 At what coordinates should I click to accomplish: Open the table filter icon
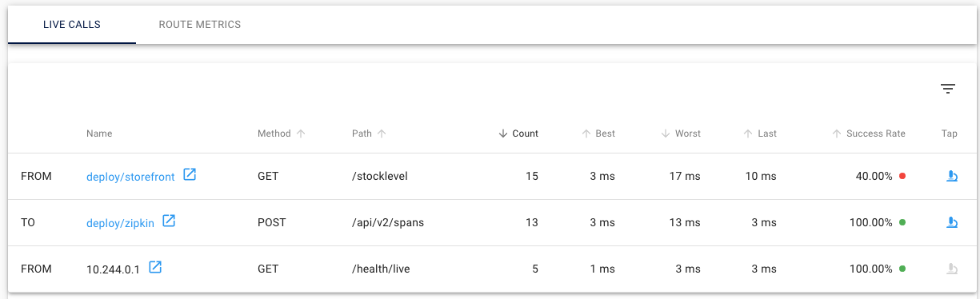pos(948,89)
